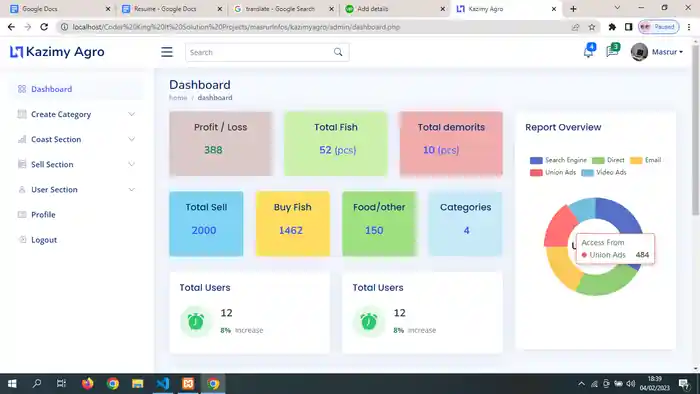Click the Total Fish card
This screenshot has width=700, height=394.
point(336,143)
